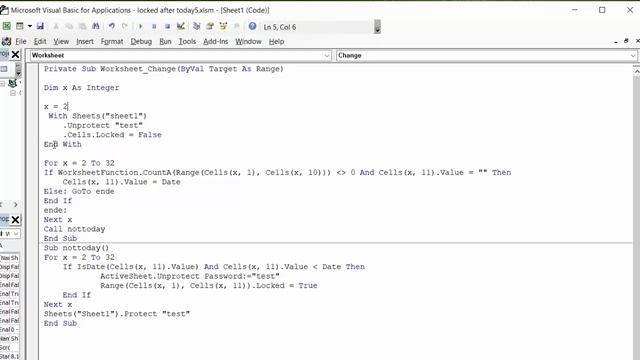Screen dimensions: 640x360
Task: Toggle Design Mode with its toolbar icon
Action: pos(181,27)
